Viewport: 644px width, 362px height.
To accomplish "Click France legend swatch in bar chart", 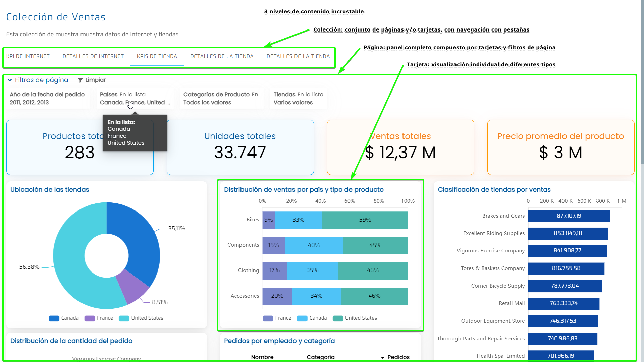I will click(x=268, y=318).
